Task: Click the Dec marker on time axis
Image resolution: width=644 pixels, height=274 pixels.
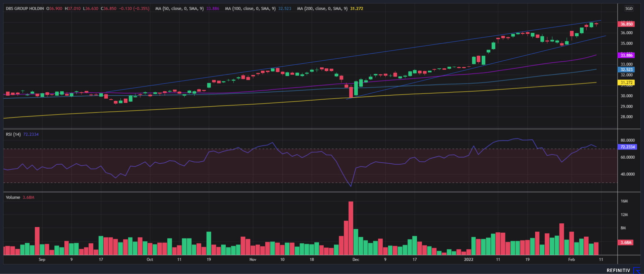Action: coord(356,260)
